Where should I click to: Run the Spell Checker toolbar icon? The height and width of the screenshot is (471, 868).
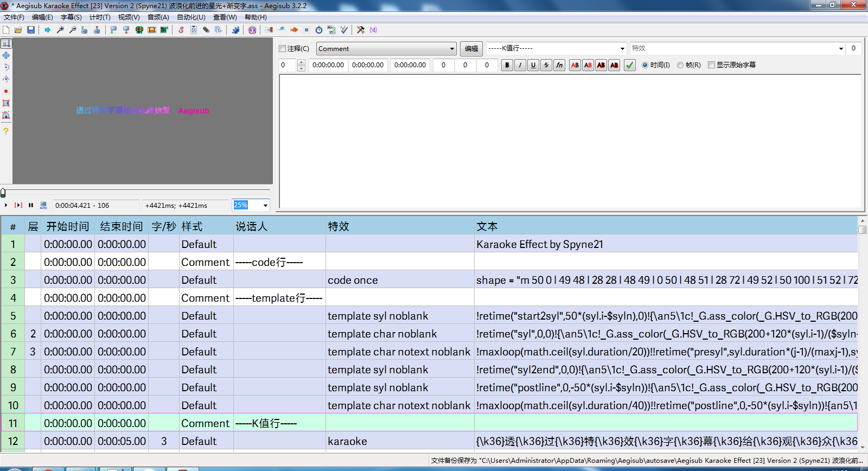[344, 30]
